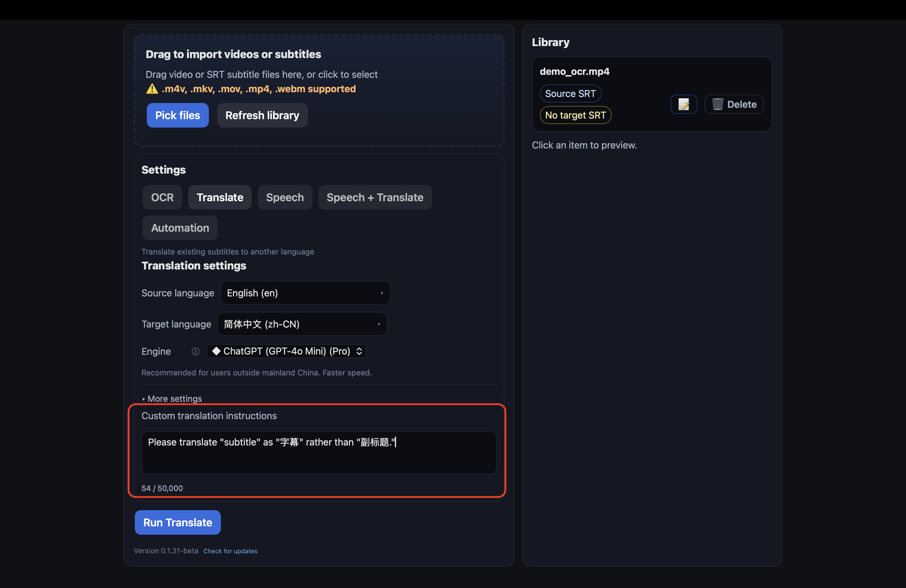The width and height of the screenshot is (906, 588).
Task: Click the Pick files button
Action: click(x=177, y=115)
